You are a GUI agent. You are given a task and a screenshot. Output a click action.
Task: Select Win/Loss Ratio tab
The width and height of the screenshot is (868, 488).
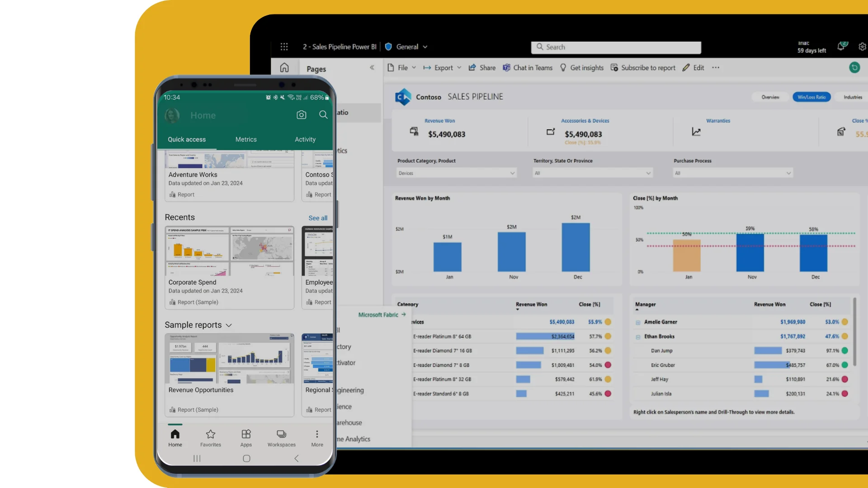[x=811, y=97]
